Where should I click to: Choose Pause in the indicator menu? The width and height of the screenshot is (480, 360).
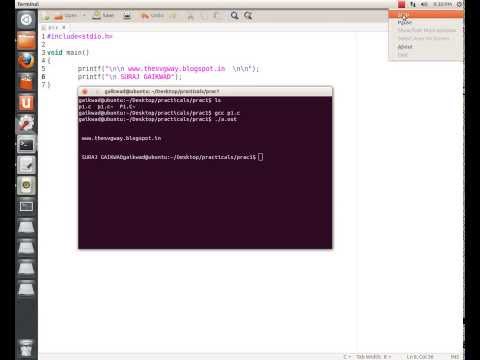pos(426,22)
